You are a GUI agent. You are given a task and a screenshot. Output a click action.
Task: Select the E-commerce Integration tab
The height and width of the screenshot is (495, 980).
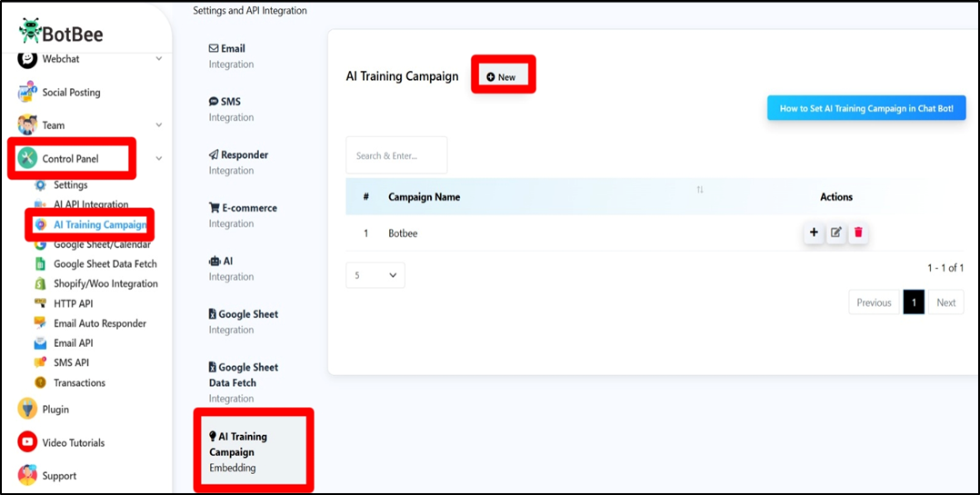pos(243,215)
